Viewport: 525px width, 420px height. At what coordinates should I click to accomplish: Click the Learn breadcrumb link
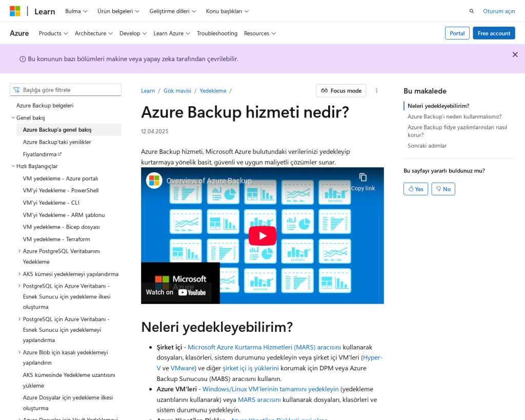click(x=148, y=91)
